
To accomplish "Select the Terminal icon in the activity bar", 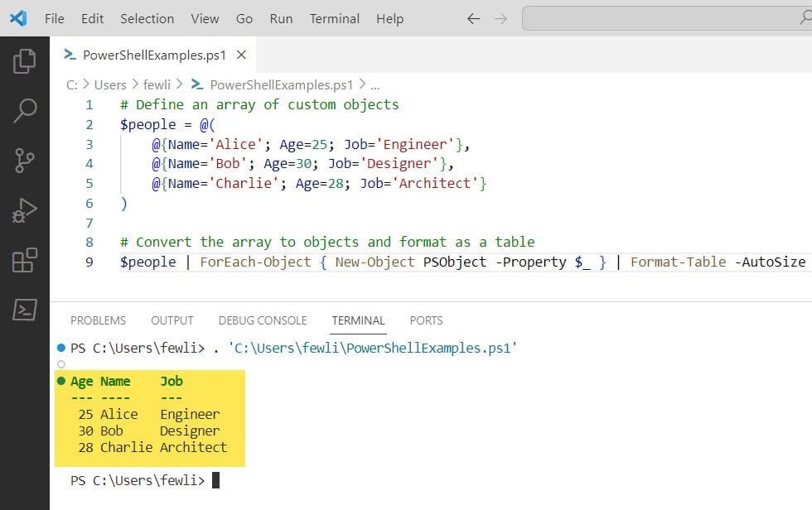I will tap(25, 310).
